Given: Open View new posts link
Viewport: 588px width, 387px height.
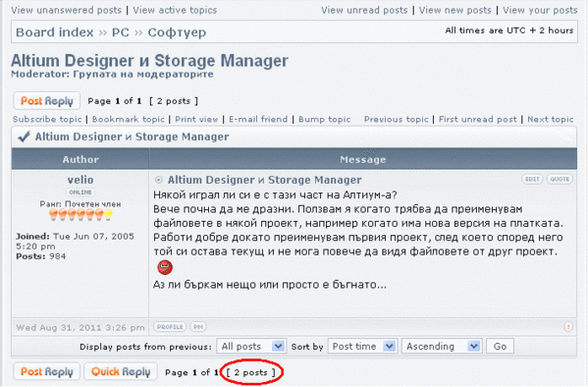Looking at the screenshot, I should point(455,10).
